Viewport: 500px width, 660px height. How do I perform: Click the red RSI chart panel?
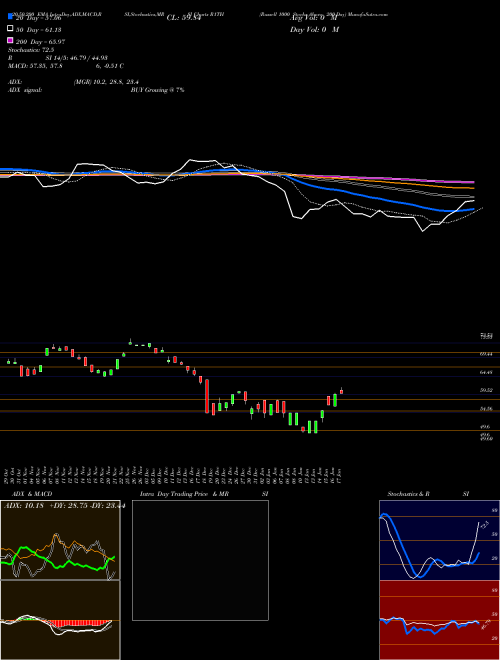coord(439,620)
